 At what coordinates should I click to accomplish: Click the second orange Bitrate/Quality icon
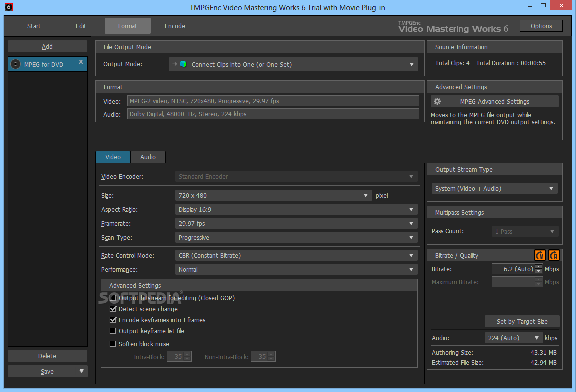pos(554,255)
